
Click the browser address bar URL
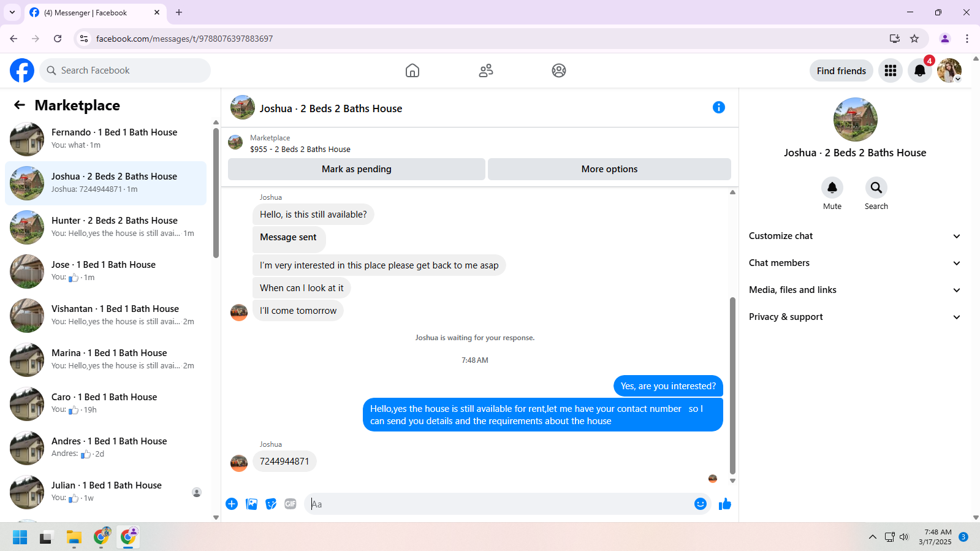[184, 39]
